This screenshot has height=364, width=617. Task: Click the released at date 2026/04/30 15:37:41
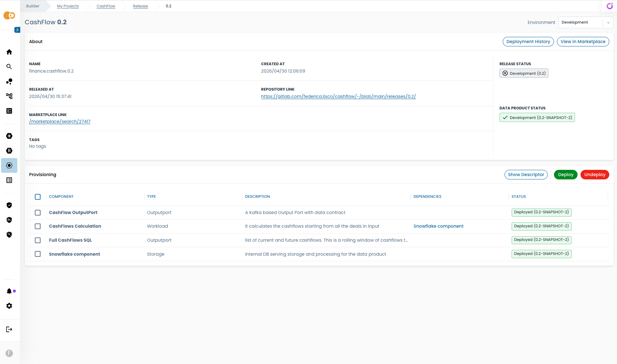click(50, 97)
